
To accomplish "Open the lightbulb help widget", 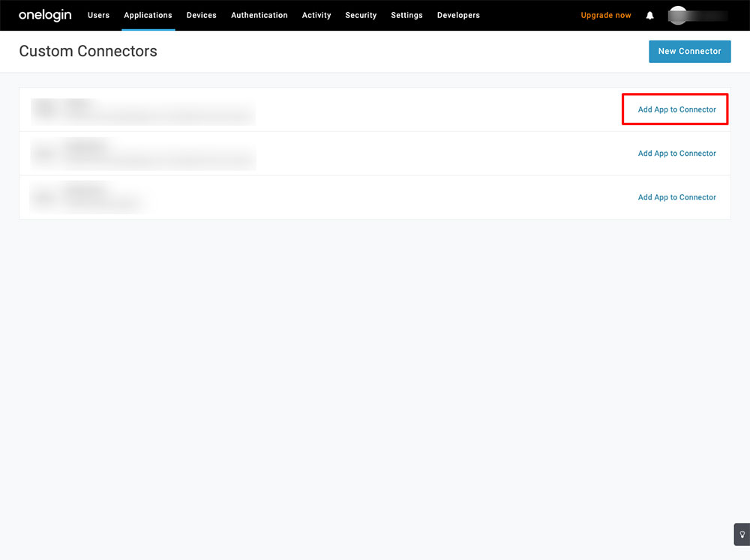I will [741, 535].
